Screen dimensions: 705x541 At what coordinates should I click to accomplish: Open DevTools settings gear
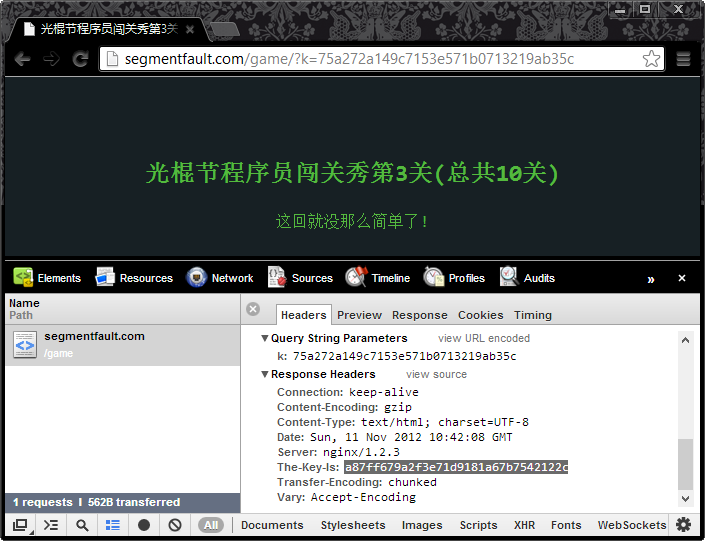pos(684,525)
